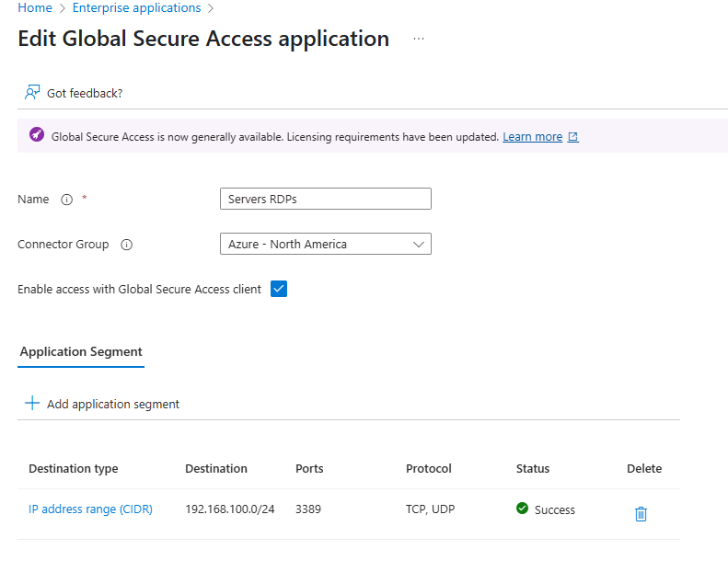Image resolution: width=728 pixels, height=572 pixels.
Task: Click the purple rocket announcement icon
Action: (x=36, y=136)
